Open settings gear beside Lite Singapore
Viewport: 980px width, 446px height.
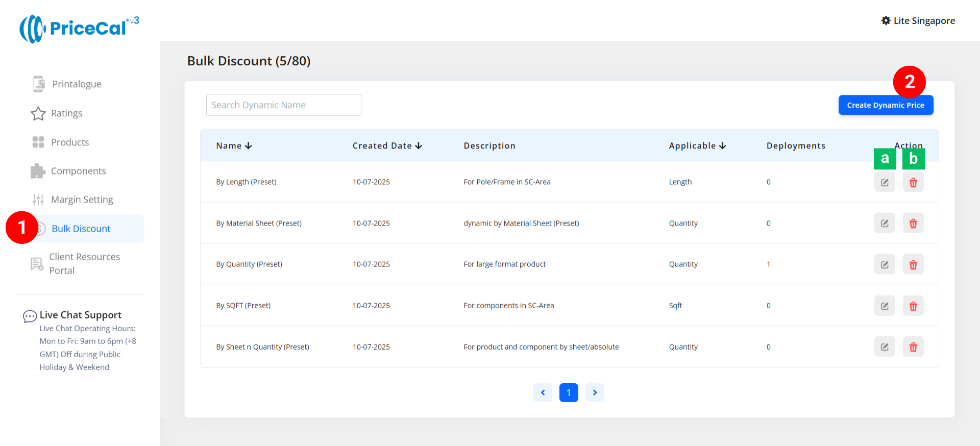click(x=886, y=20)
